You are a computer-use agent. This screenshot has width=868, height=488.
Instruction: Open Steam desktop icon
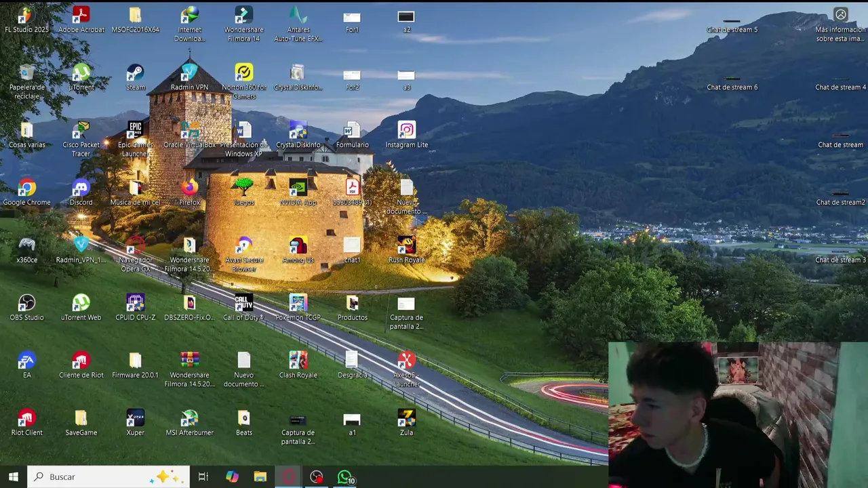(135, 73)
